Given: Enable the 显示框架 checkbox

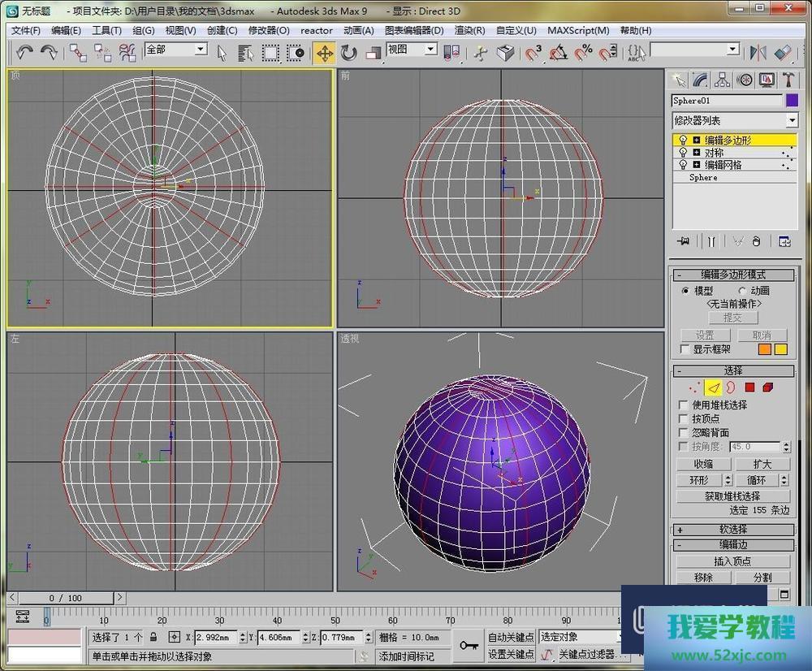Looking at the screenshot, I should [685, 349].
